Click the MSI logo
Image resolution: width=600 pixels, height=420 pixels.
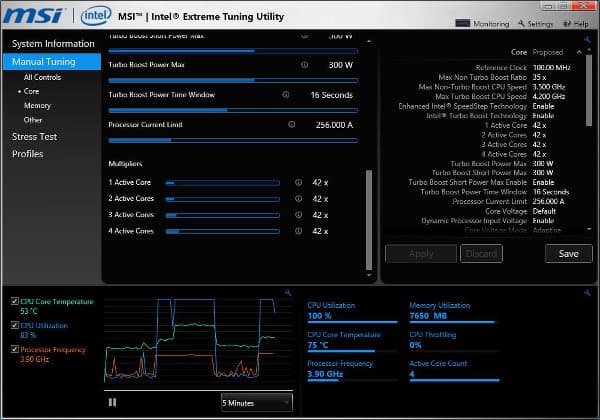(x=34, y=16)
